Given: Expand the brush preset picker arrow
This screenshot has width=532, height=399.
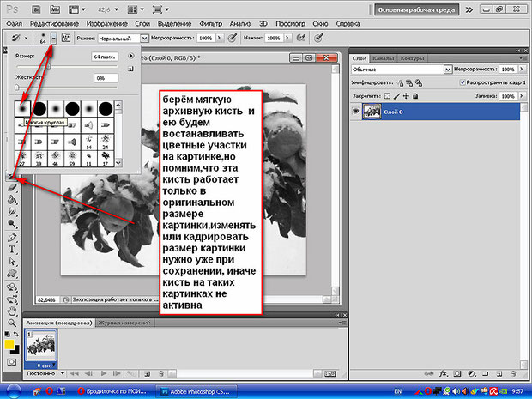Looking at the screenshot, I should 53,39.
